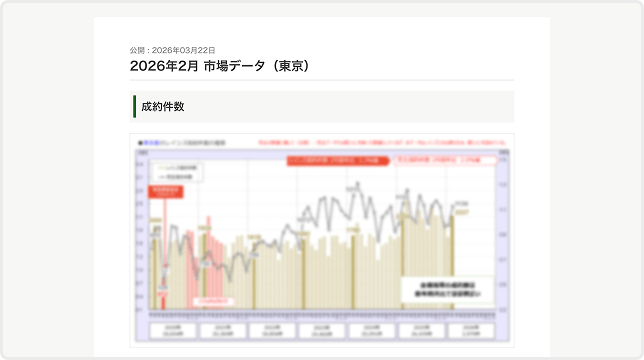This screenshot has height=360, width=644.
Task: Click the 2026年2月 市場データ（東京） title
Action: pos(220,66)
